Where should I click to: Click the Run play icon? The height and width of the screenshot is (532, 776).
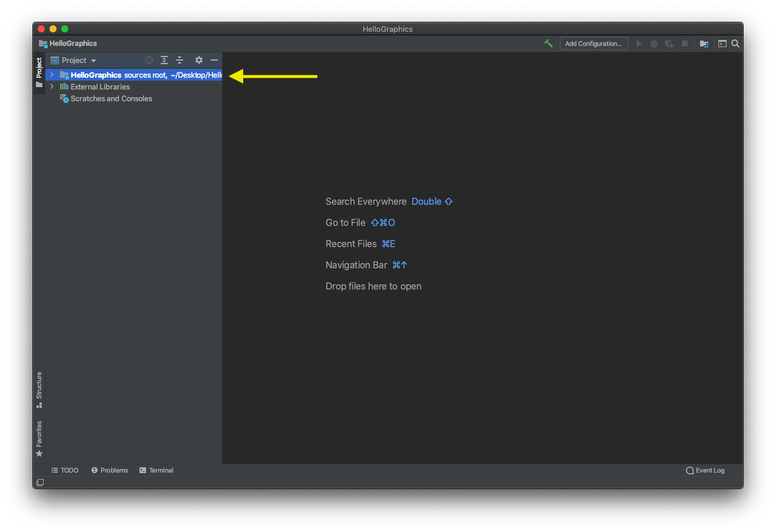[639, 44]
